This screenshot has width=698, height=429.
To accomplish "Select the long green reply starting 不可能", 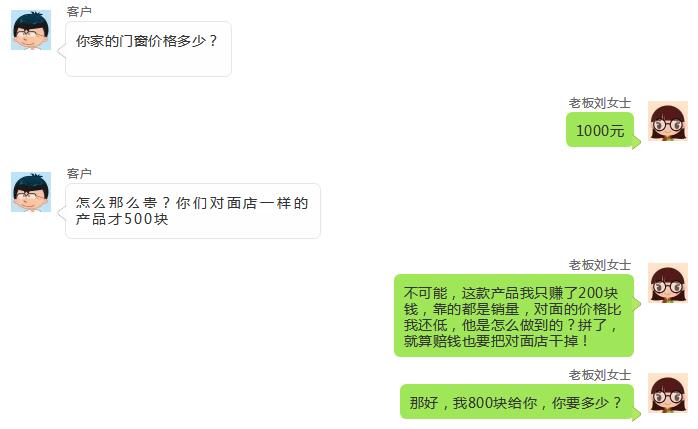I will point(514,316).
